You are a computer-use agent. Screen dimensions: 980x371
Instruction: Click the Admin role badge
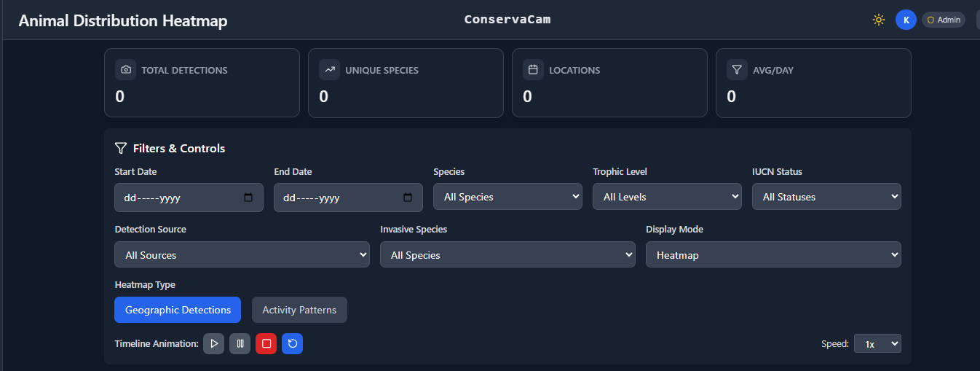(944, 20)
